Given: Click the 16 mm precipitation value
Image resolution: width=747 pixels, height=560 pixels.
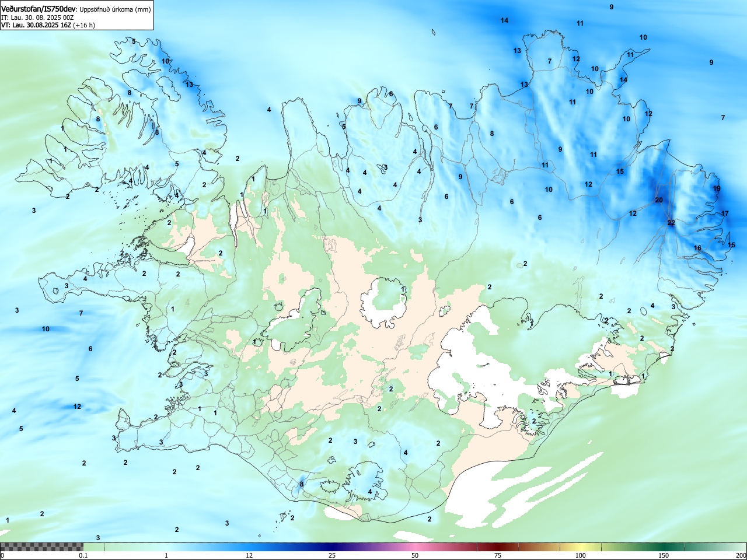Looking at the screenshot, I should pyautogui.click(x=697, y=248).
